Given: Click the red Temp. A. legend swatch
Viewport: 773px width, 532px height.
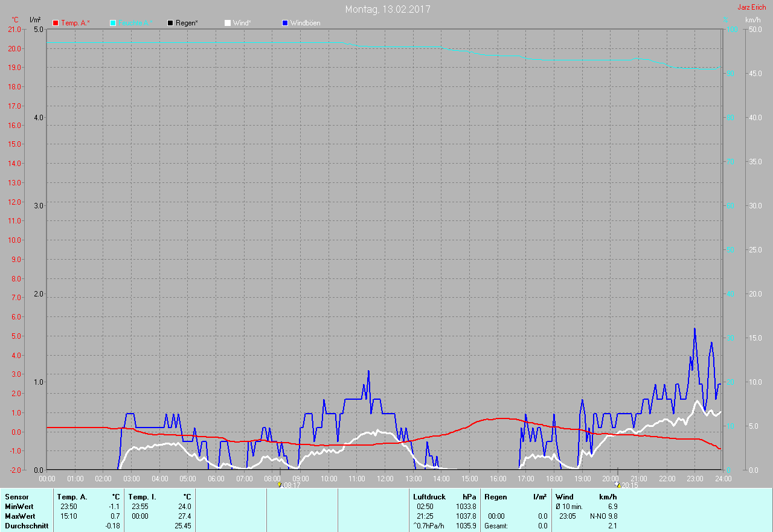Looking at the screenshot, I should click(56, 23).
